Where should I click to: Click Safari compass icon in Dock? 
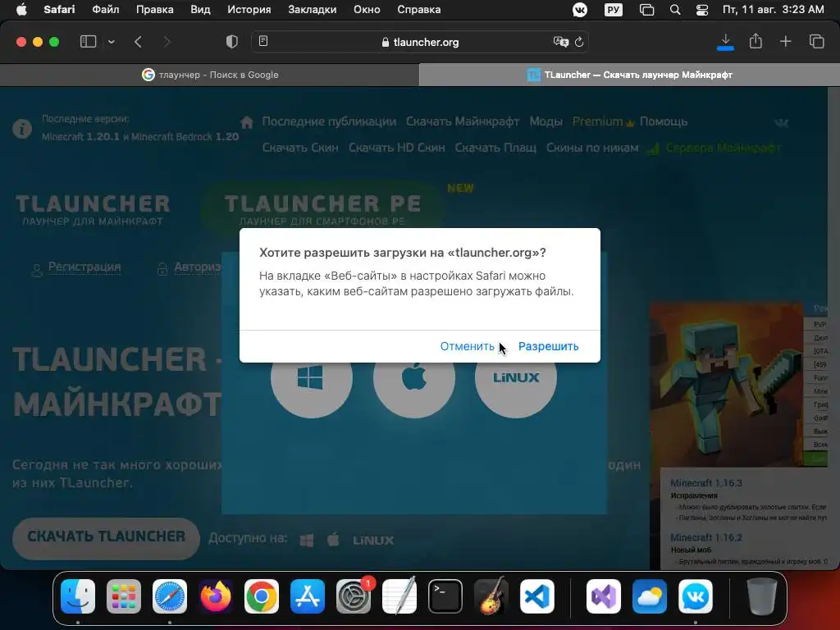click(170, 596)
